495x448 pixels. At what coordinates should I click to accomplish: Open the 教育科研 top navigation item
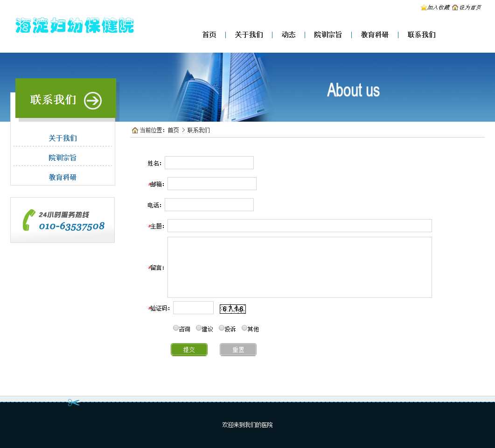375,35
